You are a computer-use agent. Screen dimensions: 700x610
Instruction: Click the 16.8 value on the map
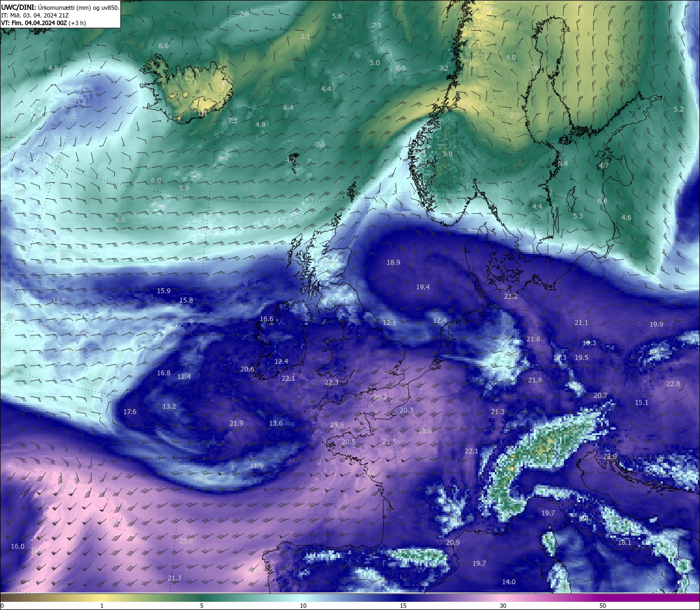click(164, 373)
